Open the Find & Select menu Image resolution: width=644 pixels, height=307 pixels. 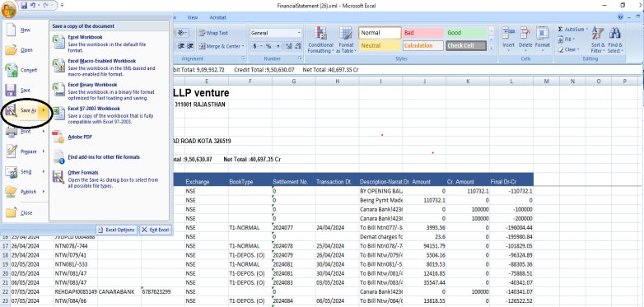(615, 40)
